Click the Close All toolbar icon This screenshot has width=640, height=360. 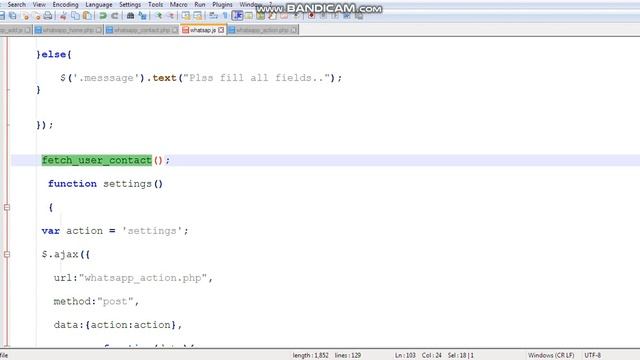(x=37, y=16)
